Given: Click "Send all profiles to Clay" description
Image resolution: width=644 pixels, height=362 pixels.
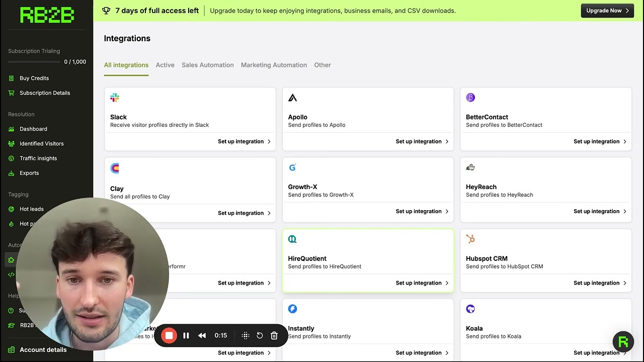Looking at the screenshot, I should 140,197.
